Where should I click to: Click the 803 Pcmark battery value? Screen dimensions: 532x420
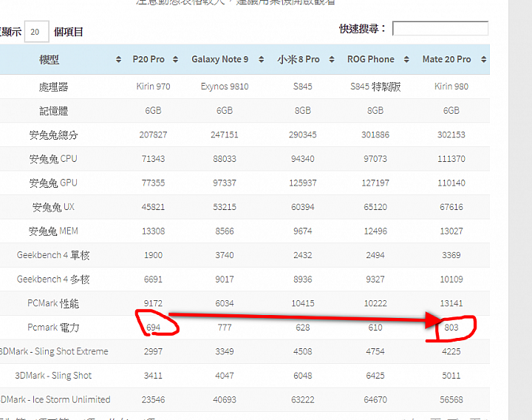point(451,328)
